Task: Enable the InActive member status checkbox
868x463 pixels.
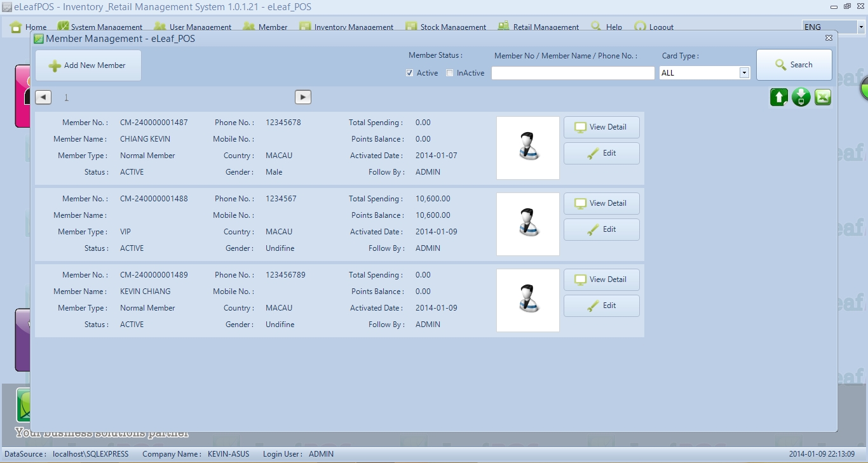Action: pyautogui.click(x=450, y=73)
